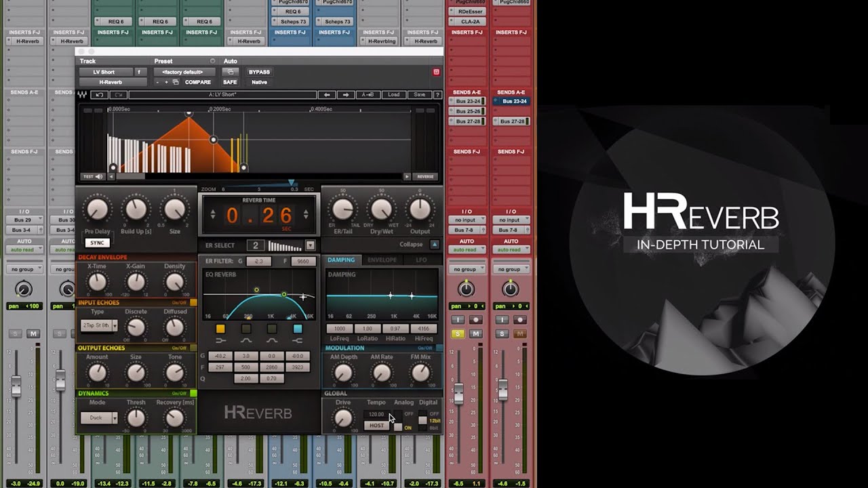
Task: Click the COMPARE button
Action: (x=197, y=82)
